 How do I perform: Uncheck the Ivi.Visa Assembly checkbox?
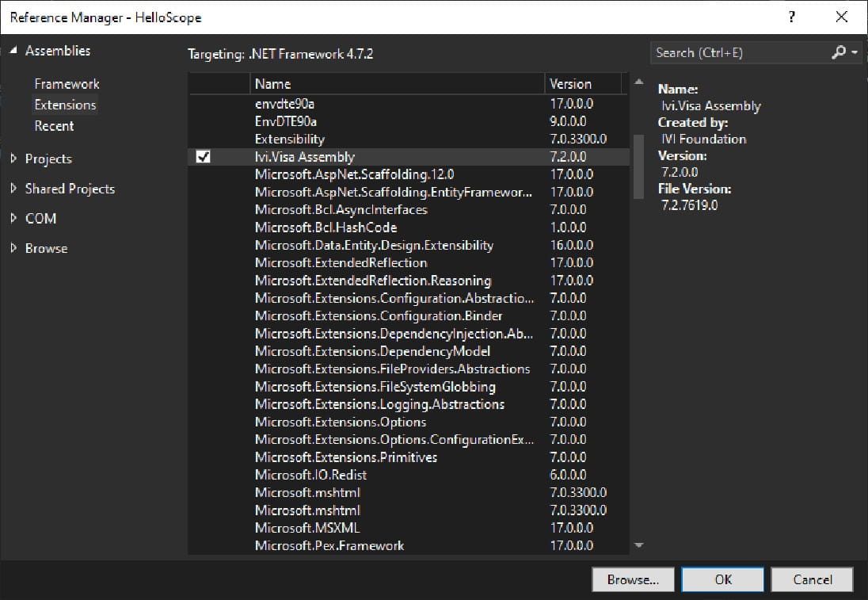tap(203, 157)
